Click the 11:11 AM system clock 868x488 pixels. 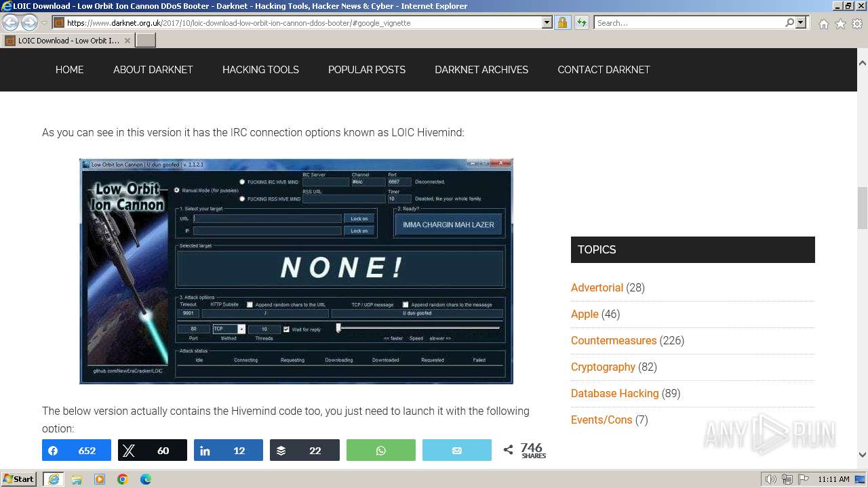833,479
